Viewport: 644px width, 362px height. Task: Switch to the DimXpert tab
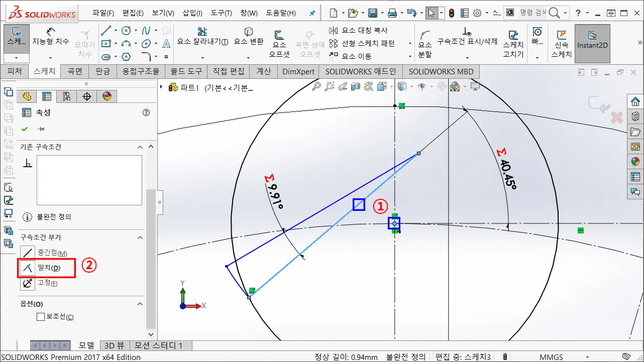click(298, 71)
